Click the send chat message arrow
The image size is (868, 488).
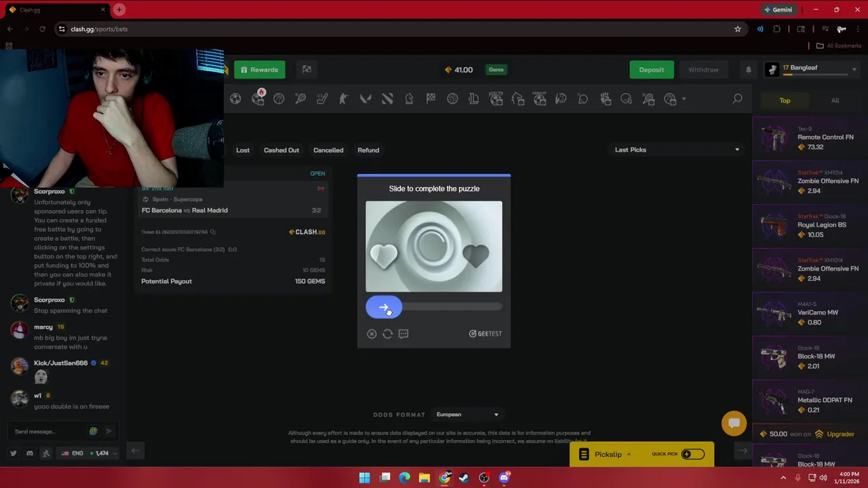pos(108,431)
